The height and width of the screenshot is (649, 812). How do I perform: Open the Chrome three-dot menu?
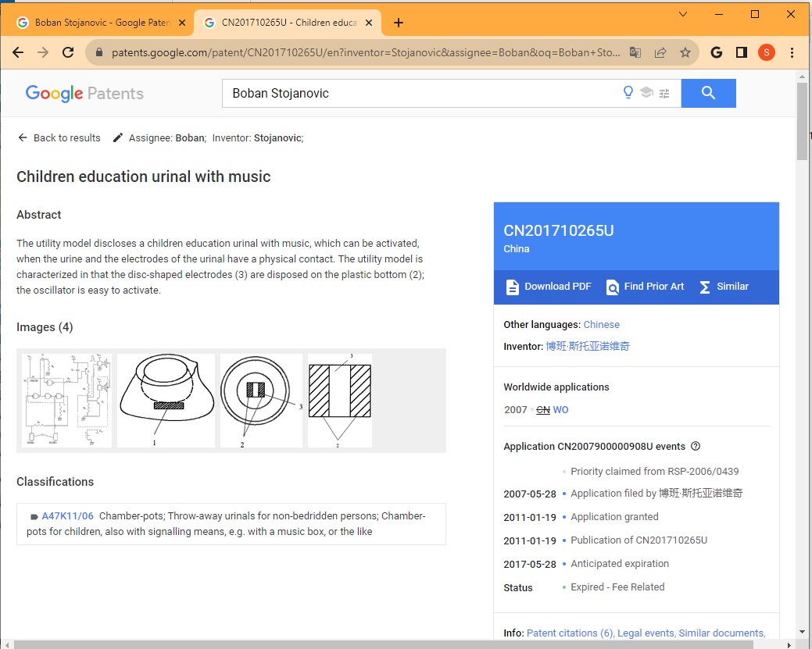point(792,52)
